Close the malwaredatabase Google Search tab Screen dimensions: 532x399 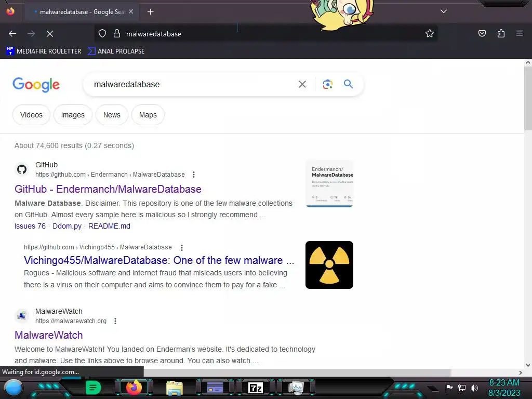[131, 11]
